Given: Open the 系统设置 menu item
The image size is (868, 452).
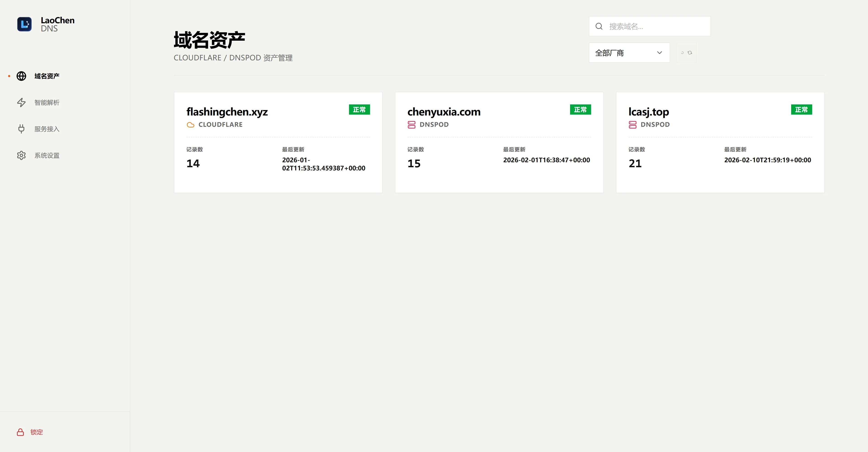Looking at the screenshot, I should 47,155.
